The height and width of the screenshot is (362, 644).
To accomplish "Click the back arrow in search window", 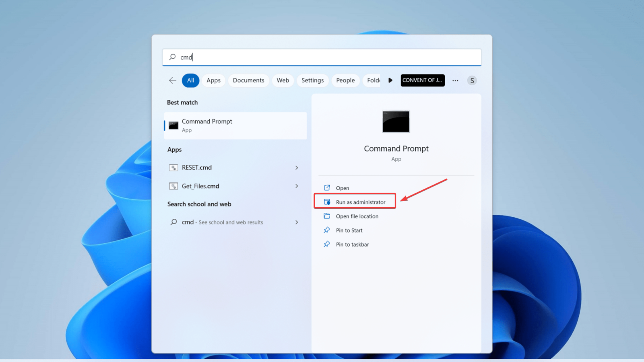I will click(172, 80).
